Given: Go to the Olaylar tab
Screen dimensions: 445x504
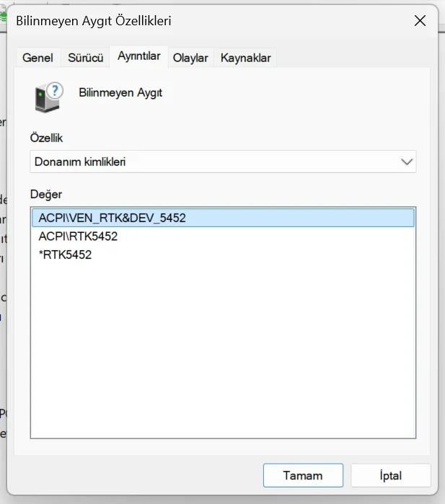Looking at the screenshot, I should click(x=190, y=58).
